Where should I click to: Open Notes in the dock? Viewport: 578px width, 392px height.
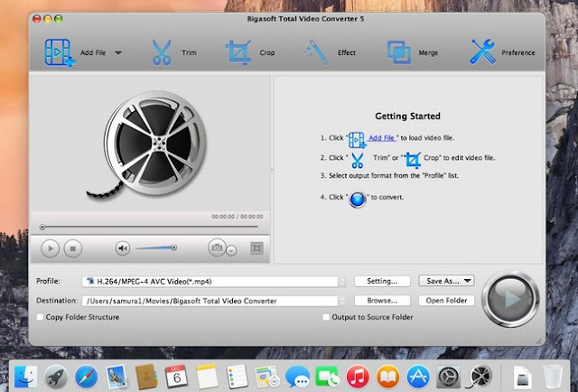[x=207, y=377]
